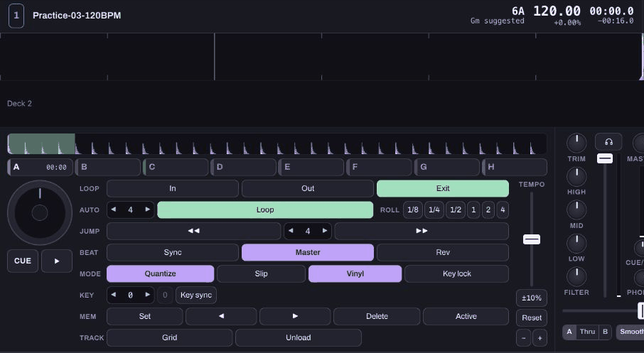Trigger 2 beat loop roll

coord(488,210)
